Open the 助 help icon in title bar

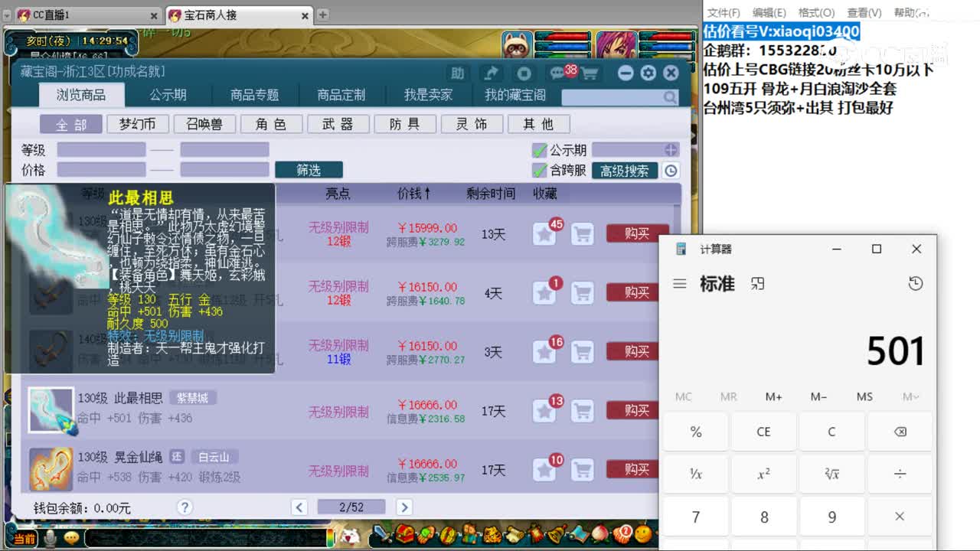pyautogui.click(x=458, y=73)
